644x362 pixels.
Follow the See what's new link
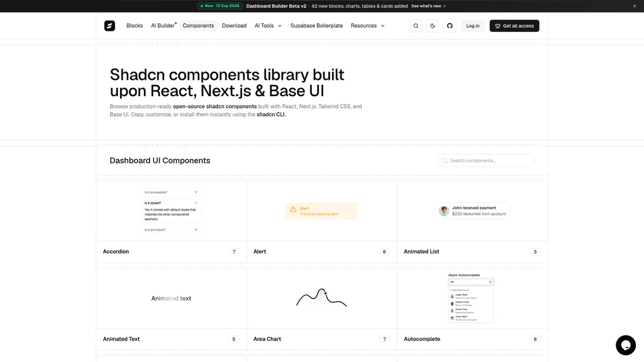pos(428,6)
